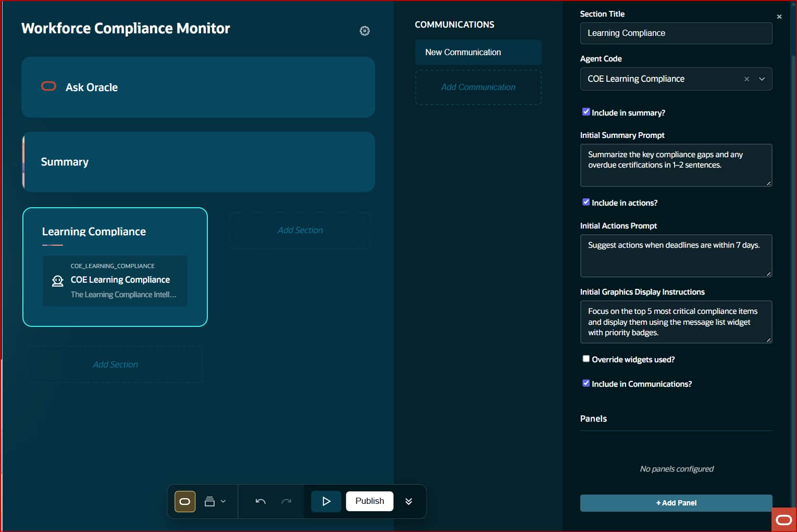Open the layers stack dropdown in the toolbar
The image size is (797, 532).
click(215, 501)
